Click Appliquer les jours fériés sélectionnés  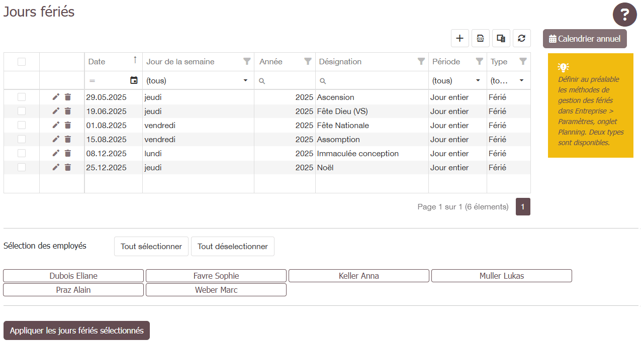coord(76,330)
